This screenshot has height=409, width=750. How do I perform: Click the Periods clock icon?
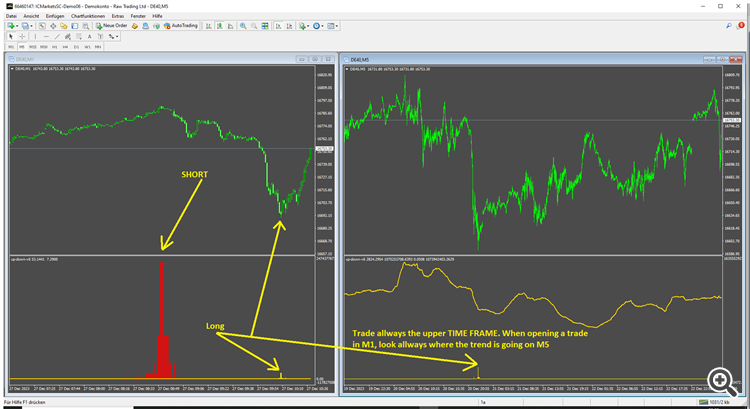pos(316,26)
